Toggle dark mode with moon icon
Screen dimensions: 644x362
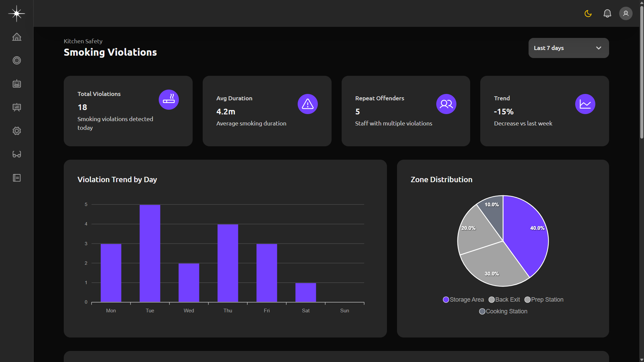click(x=588, y=13)
